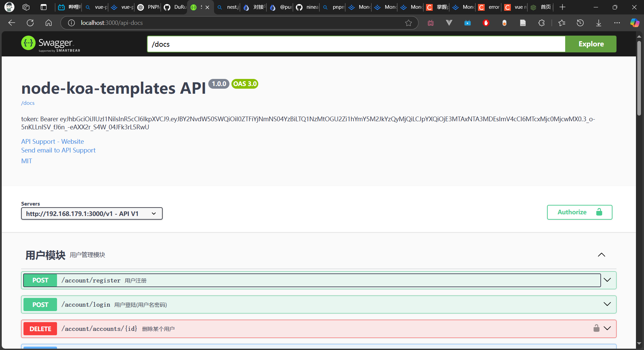Open the Copilot sidebar icon
644x350 pixels.
[x=634, y=23]
